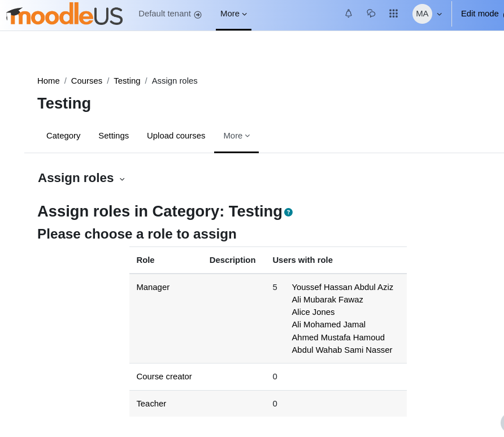Image resolution: width=504 pixels, height=437 pixels.
Task: Open the Upload courses tab
Action: pyautogui.click(x=176, y=136)
